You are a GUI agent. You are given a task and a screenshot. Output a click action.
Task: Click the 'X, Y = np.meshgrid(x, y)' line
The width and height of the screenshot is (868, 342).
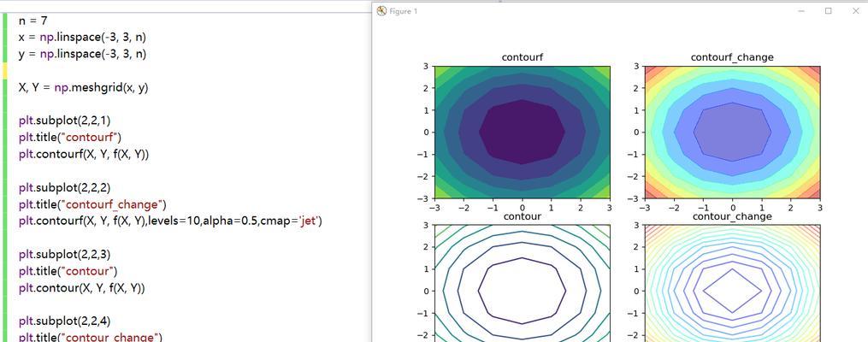(83, 88)
